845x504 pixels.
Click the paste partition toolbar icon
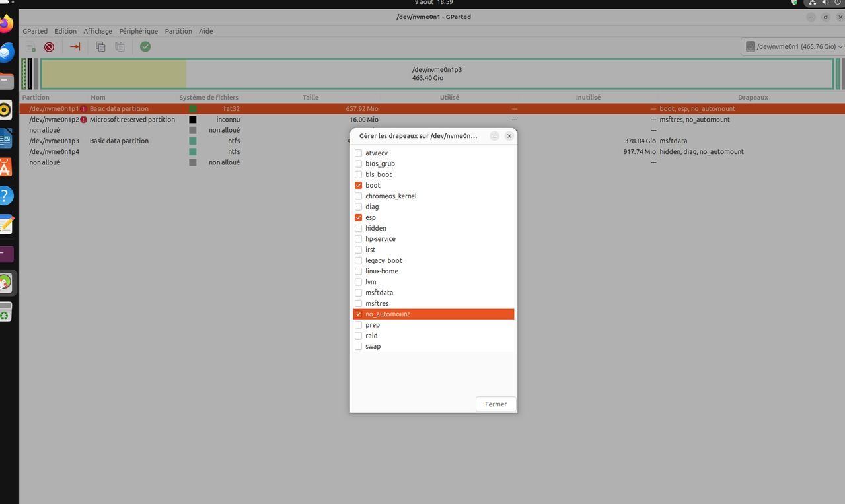click(120, 47)
